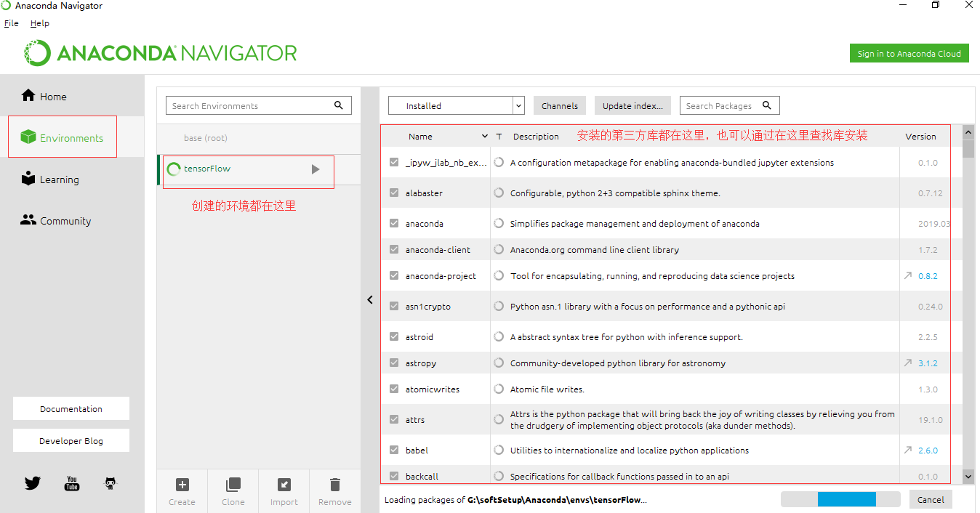Click the Version column header
Image resolution: width=980 pixels, height=513 pixels.
pyautogui.click(x=920, y=136)
